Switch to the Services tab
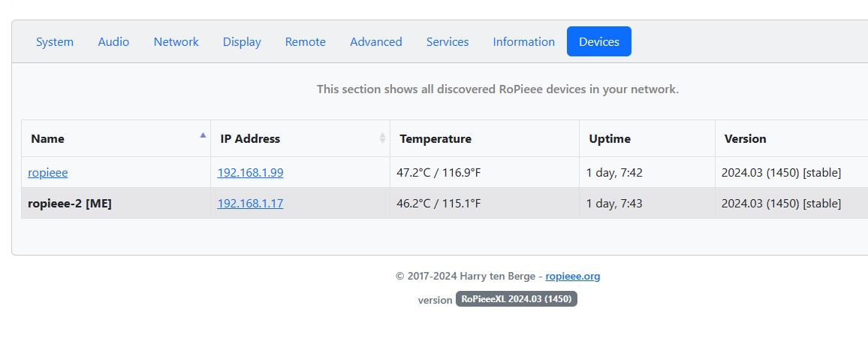Image resolution: width=868 pixels, height=342 pixels. [448, 41]
